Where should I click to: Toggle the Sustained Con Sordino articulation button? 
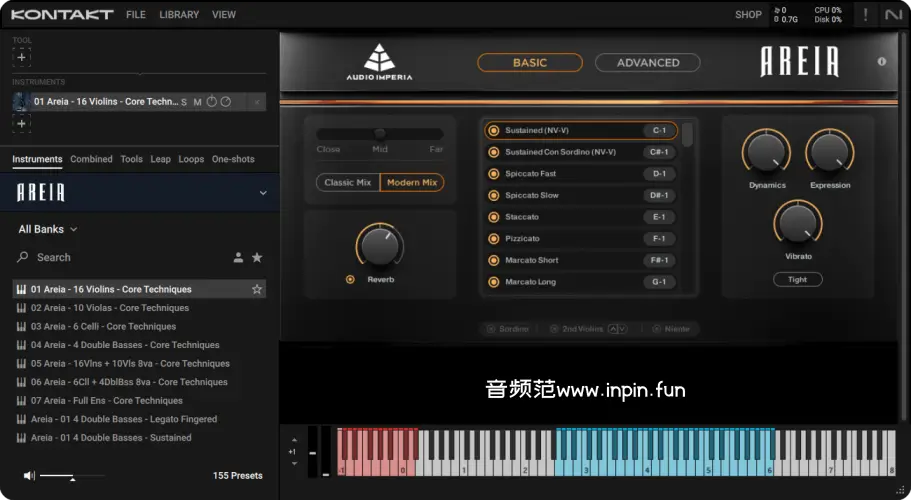493,152
